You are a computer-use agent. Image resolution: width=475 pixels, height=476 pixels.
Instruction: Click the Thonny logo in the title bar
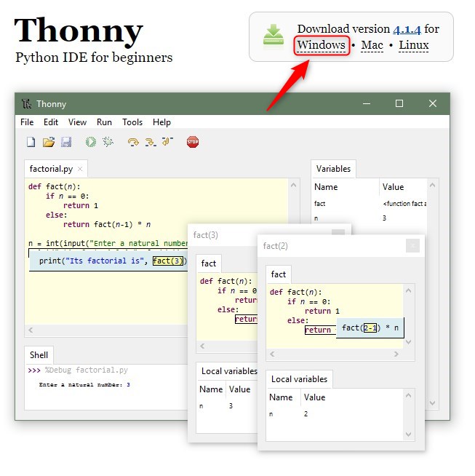click(26, 104)
